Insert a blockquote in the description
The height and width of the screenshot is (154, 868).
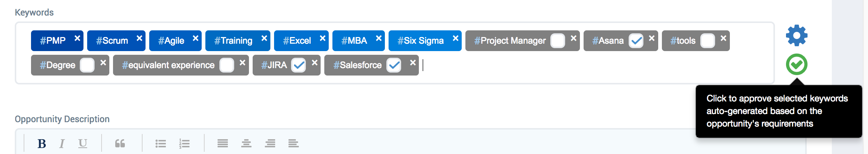coord(120,143)
